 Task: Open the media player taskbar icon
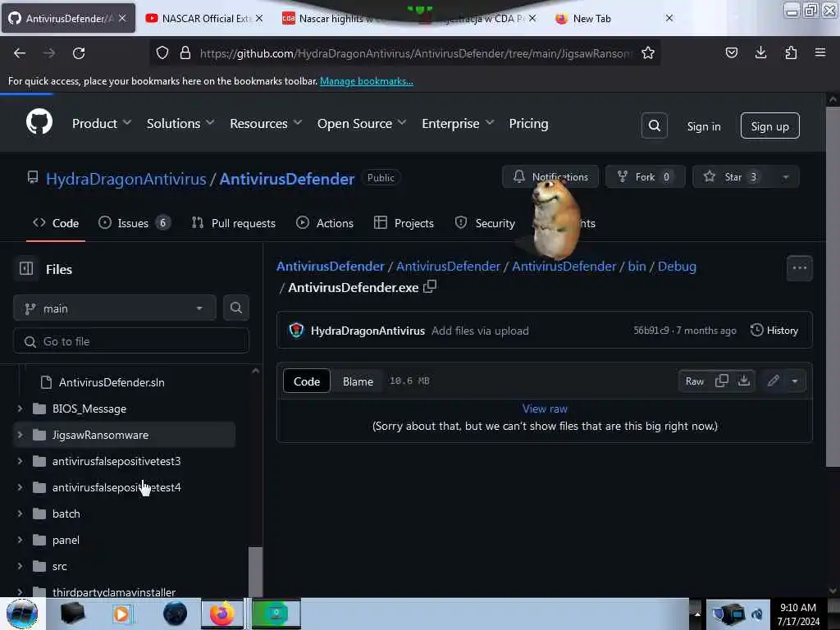[x=121, y=614]
